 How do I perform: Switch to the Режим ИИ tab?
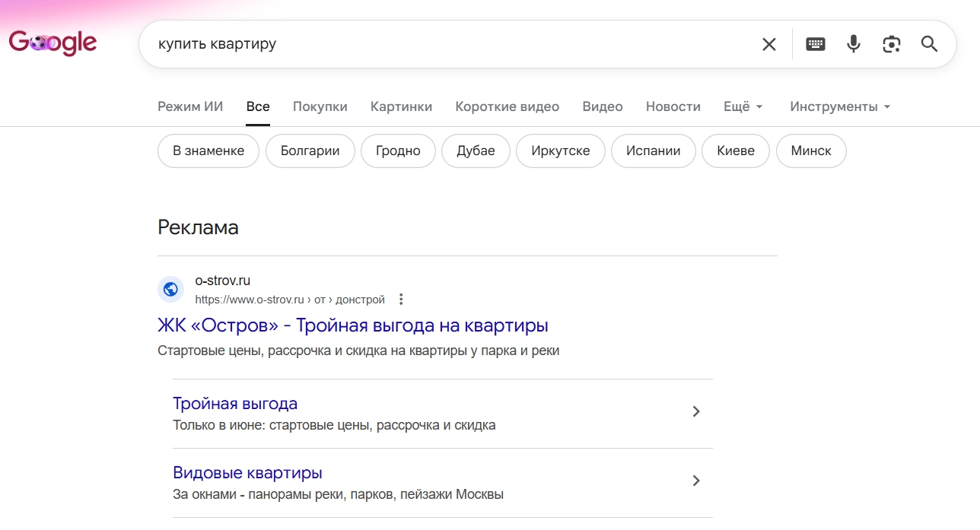[190, 106]
